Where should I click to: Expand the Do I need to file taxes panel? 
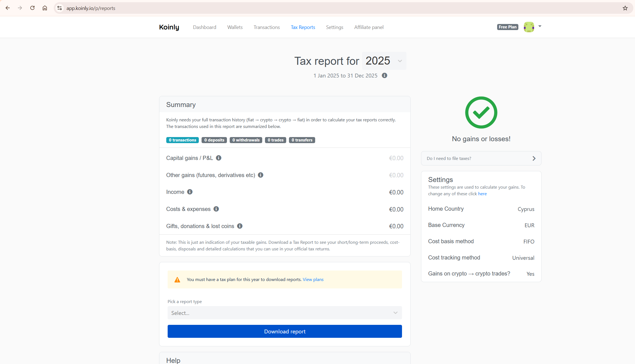click(x=481, y=158)
